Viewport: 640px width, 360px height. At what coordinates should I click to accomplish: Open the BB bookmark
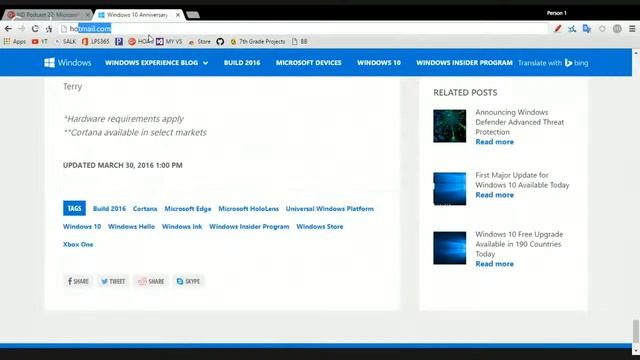300,41
